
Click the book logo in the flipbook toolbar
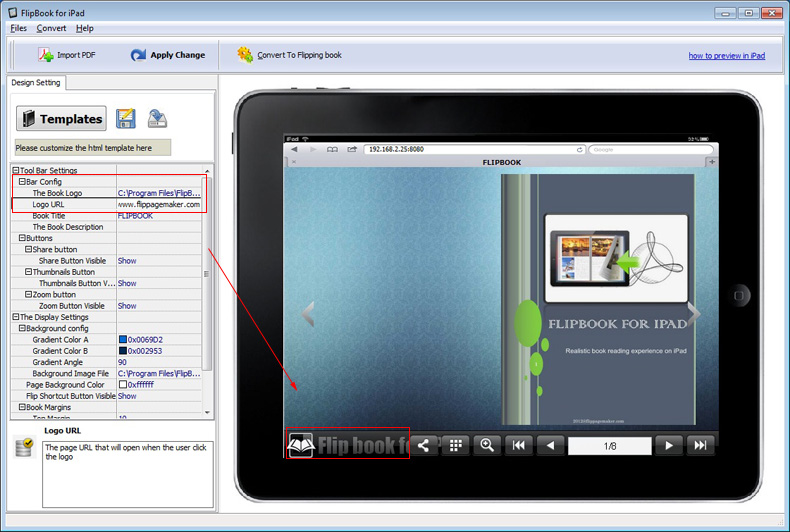301,445
